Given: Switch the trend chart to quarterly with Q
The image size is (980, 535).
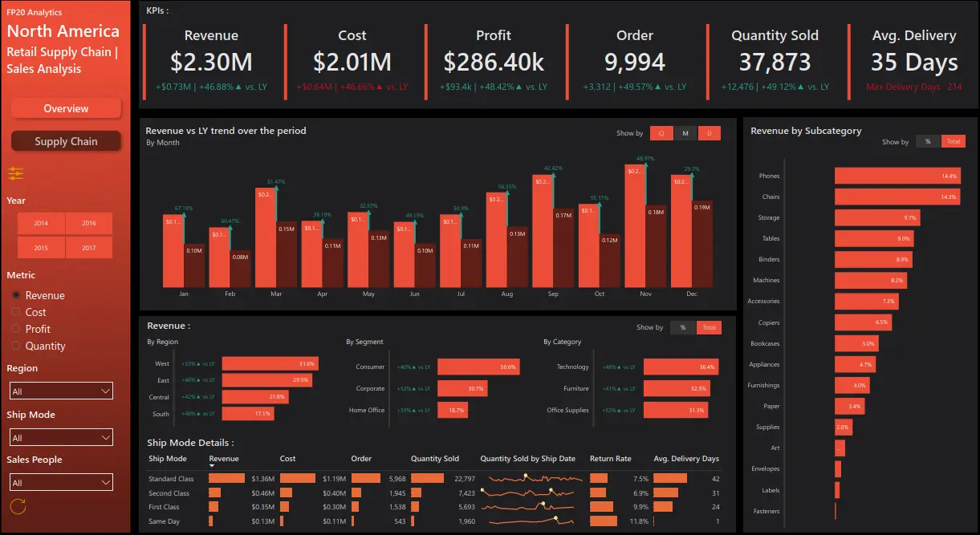Looking at the screenshot, I should [661, 133].
